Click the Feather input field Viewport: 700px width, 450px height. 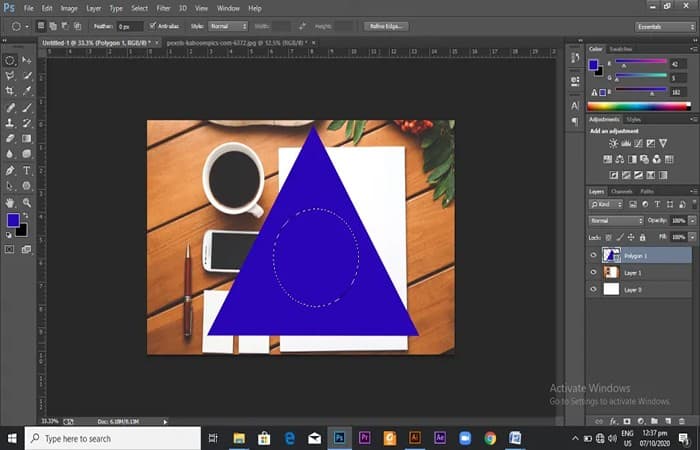pos(129,27)
